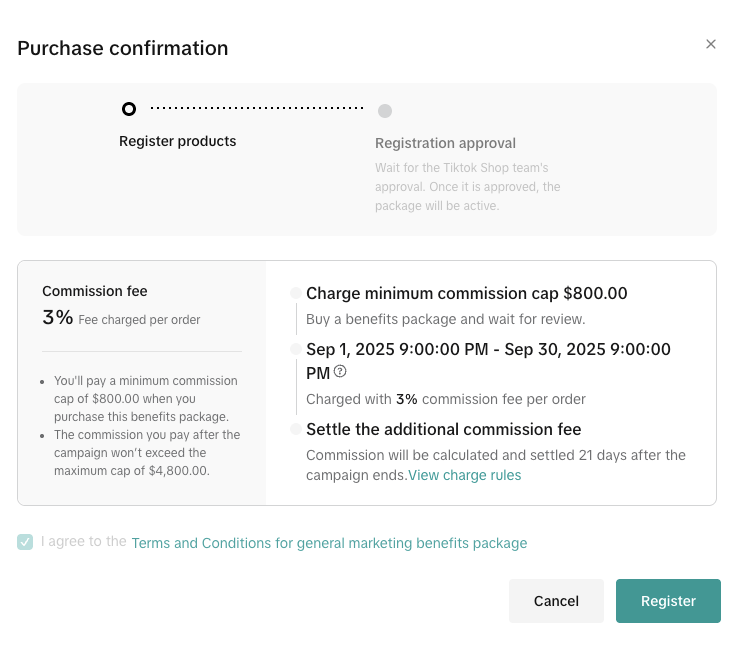Click the timeline dot beside Settle additional commission
This screenshot has width=739, height=646.
pos(296,429)
